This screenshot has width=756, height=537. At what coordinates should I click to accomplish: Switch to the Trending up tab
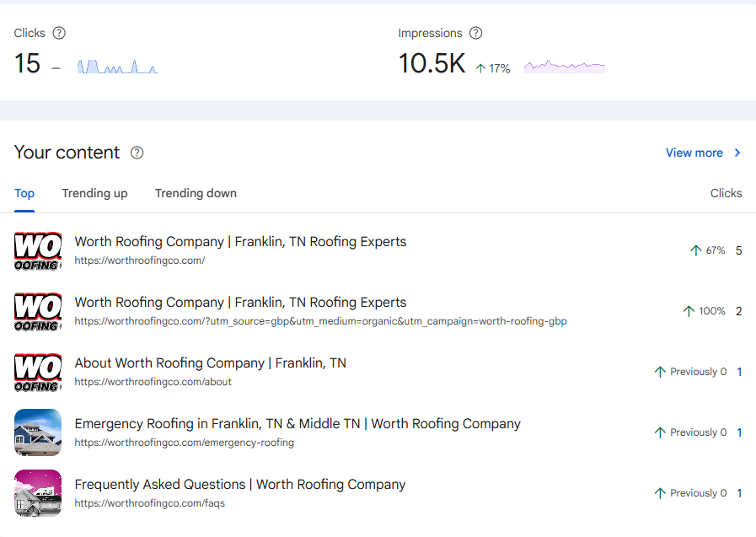94,193
